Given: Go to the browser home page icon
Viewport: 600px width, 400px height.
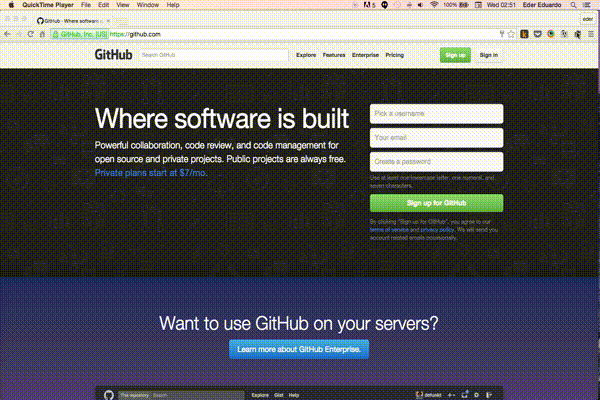Looking at the screenshot, I should (x=42, y=34).
